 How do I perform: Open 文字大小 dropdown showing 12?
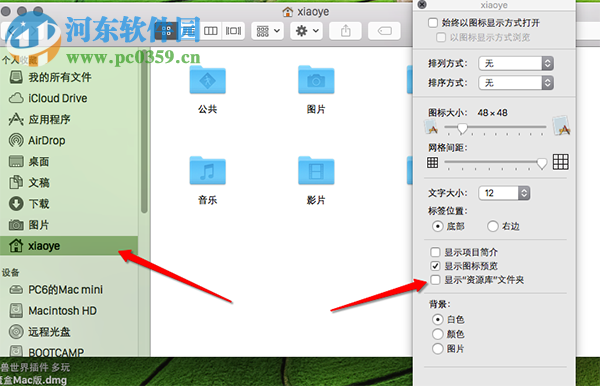504,193
